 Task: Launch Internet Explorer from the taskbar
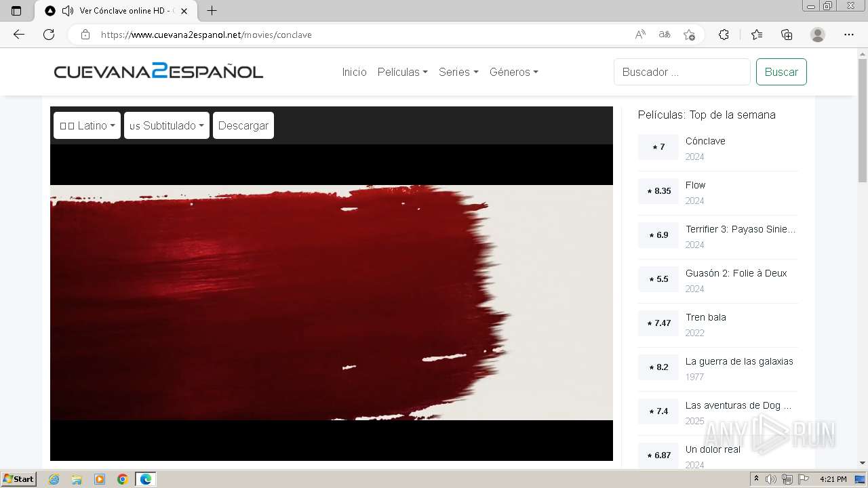(x=54, y=479)
